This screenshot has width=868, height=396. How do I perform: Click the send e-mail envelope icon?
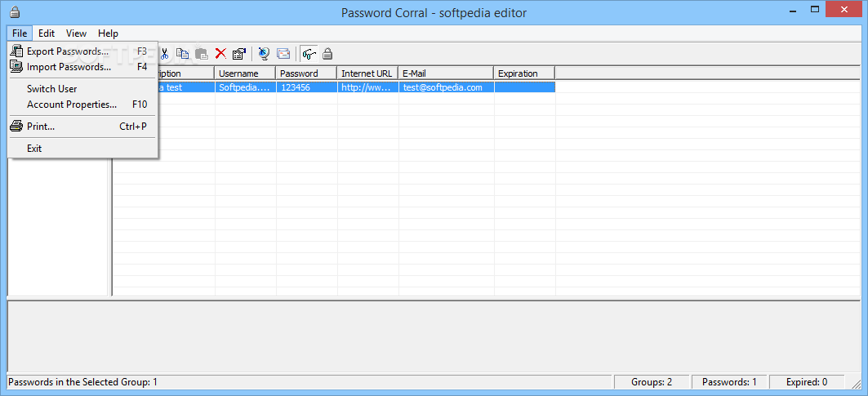point(283,54)
